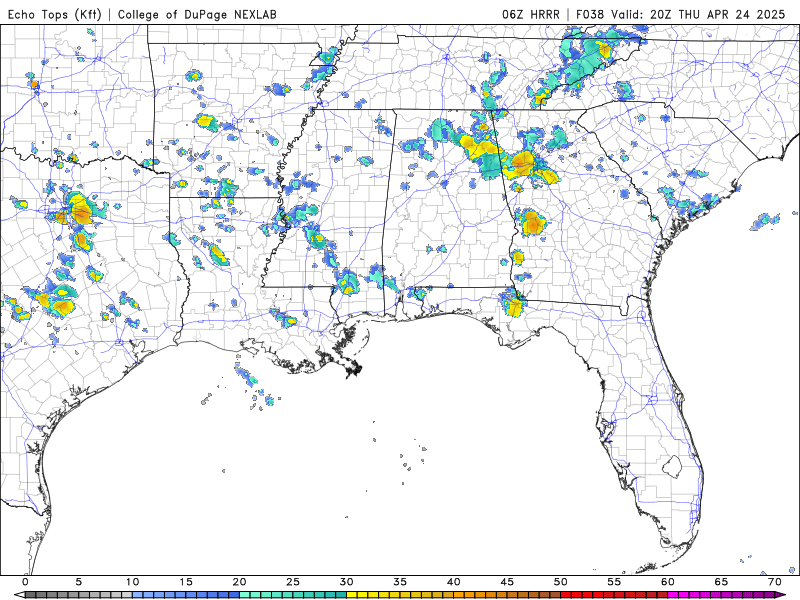
Task: Click the white arrow starting the color bar
Action: 20,595
